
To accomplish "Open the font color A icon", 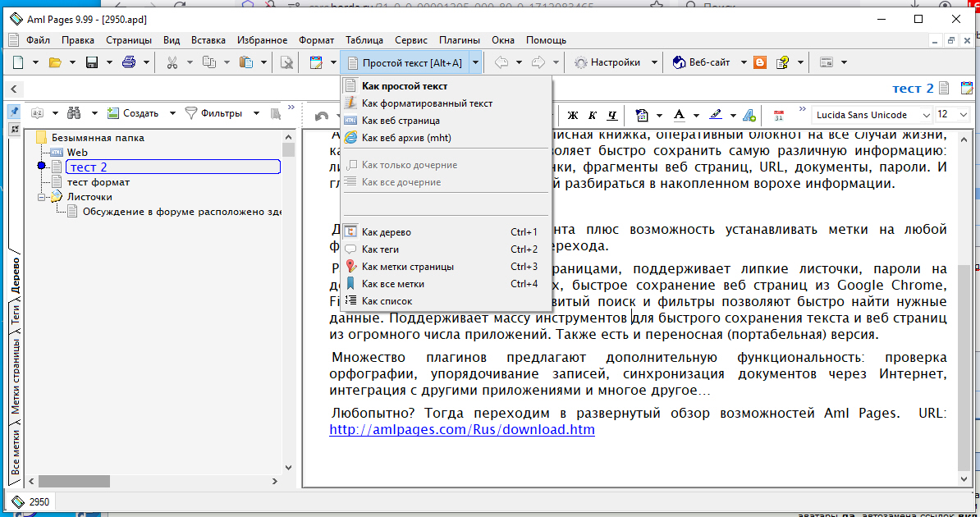I will coord(680,115).
